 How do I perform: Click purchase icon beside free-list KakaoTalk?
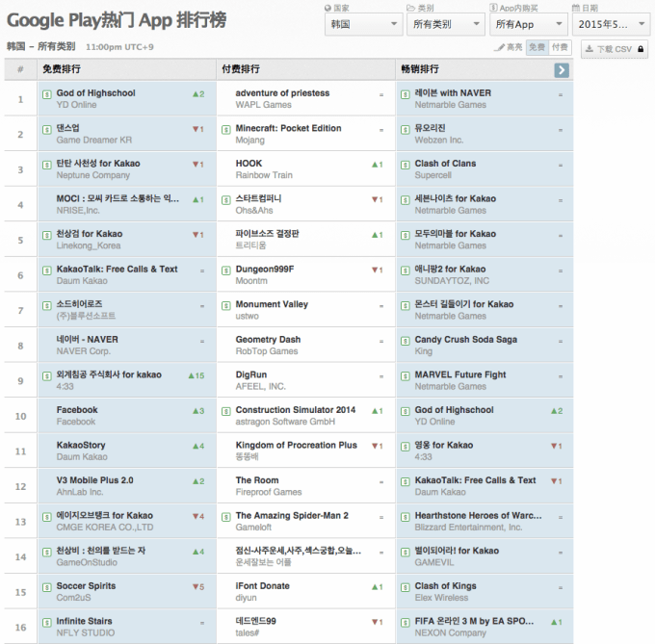pos(47,270)
